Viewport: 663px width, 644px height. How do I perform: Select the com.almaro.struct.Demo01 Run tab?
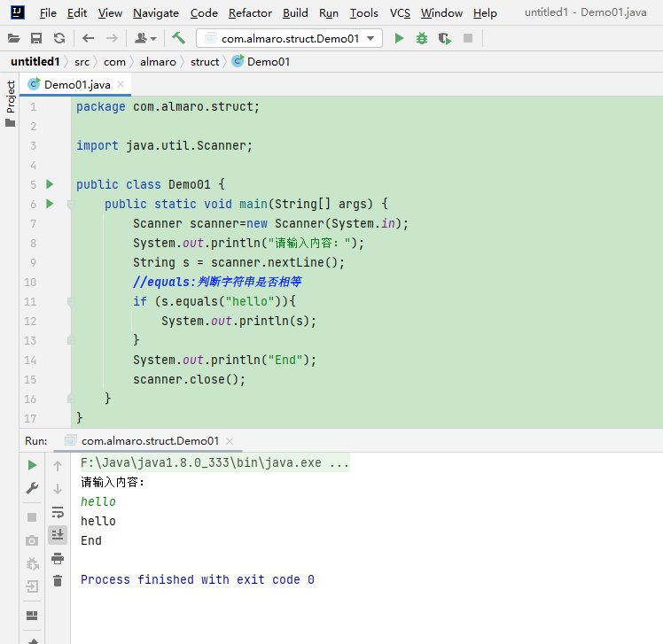click(150, 441)
